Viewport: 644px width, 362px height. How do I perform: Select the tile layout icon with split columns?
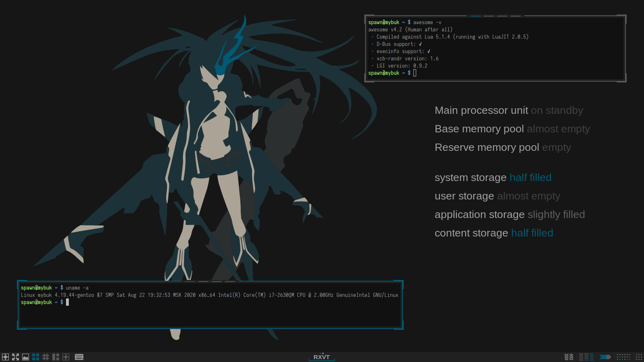tap(56, 357)
